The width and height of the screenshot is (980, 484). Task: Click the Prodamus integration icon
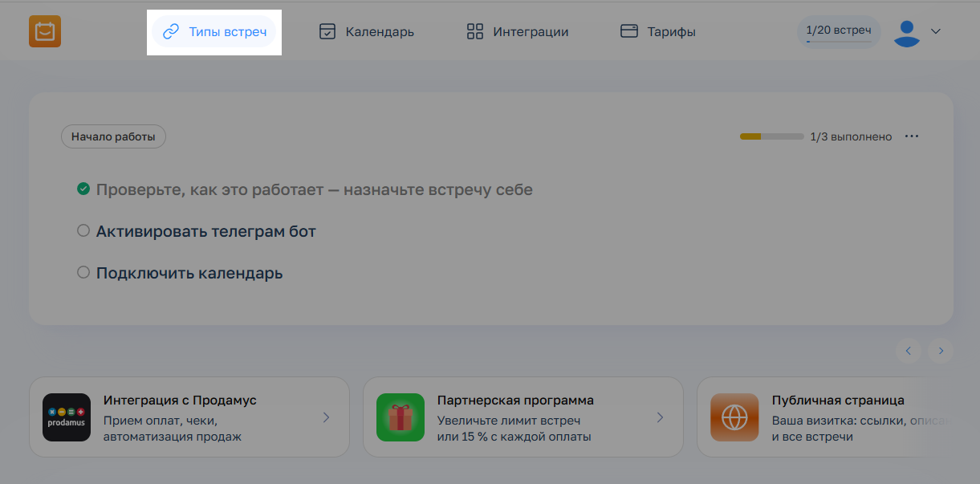66,417
